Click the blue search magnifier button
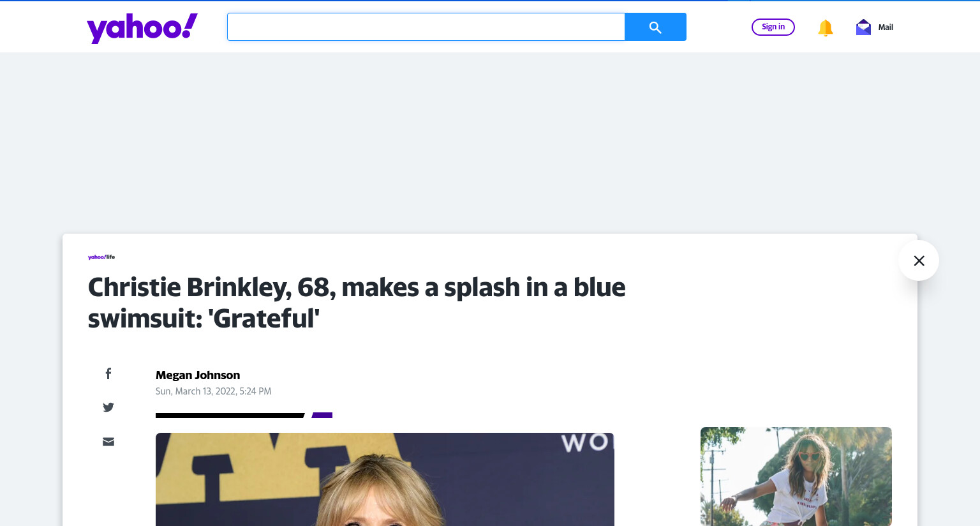Image resolution: width=980 pixels, height=526 pixels. pos(655,27)
